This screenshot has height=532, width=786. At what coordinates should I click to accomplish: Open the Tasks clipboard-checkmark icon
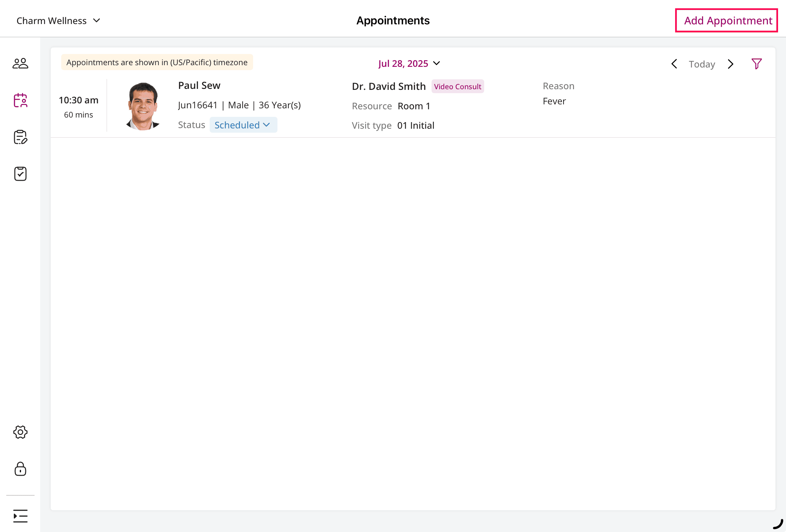pyautogui.click(x=20, y=173)
